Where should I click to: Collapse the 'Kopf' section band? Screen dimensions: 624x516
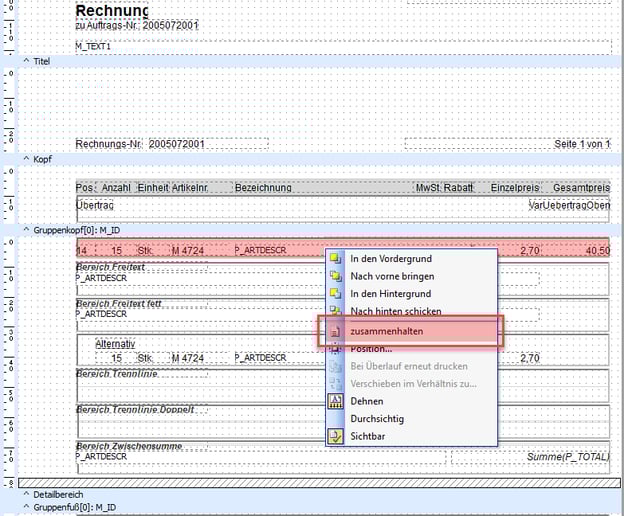tap(26, 159)
